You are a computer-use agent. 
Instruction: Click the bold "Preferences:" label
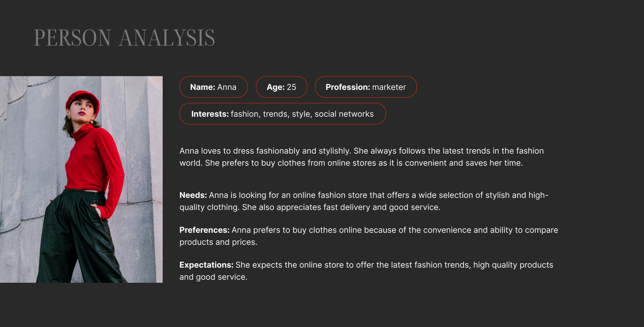[204, 230]
